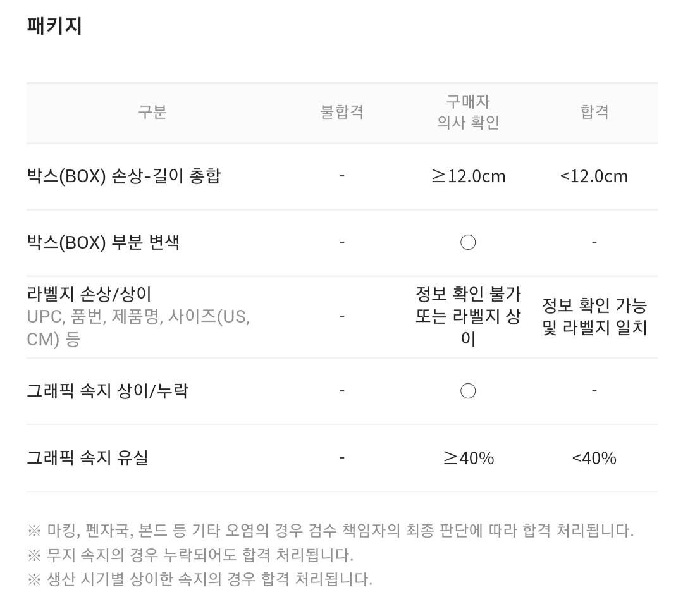This screenshot has width=683, height=616.
Task: Click the circle mark in 그래픽 속지 상이/누락 row
Action: [468, 391]
